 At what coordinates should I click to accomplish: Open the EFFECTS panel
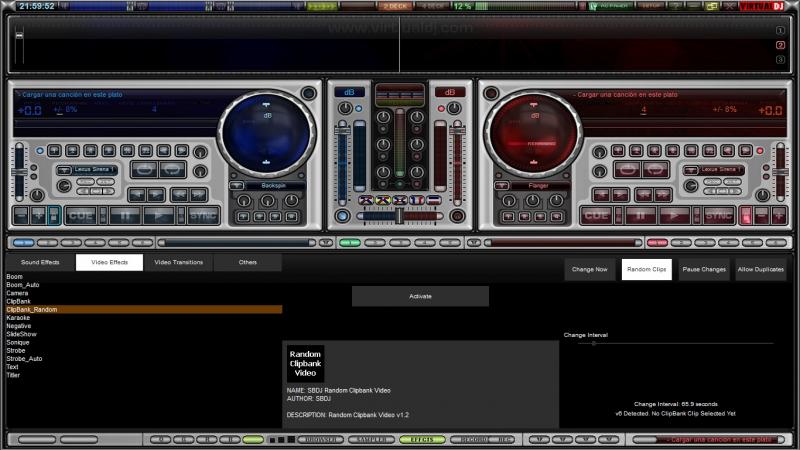click(x=422, y=439)
